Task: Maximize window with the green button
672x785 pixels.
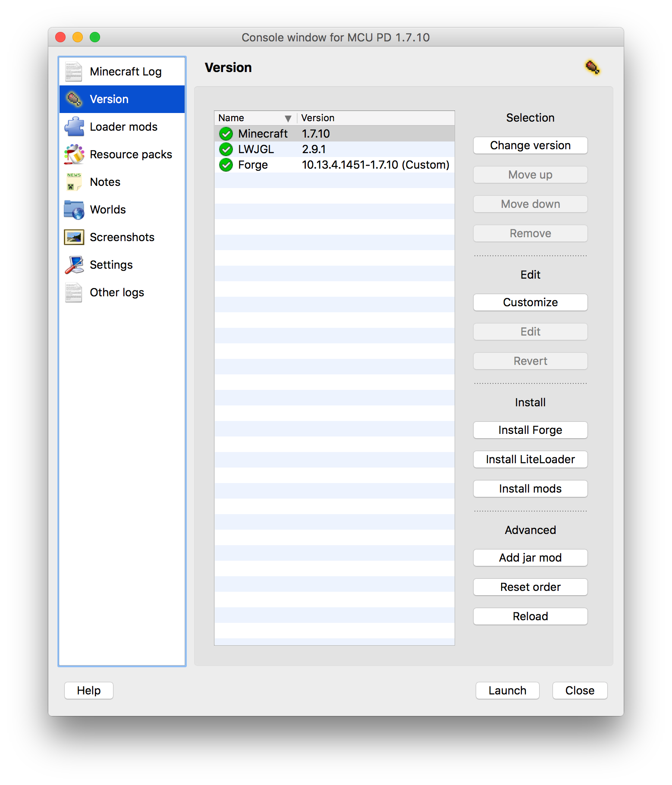Action: pyautogui.click(x=95, y=37)
